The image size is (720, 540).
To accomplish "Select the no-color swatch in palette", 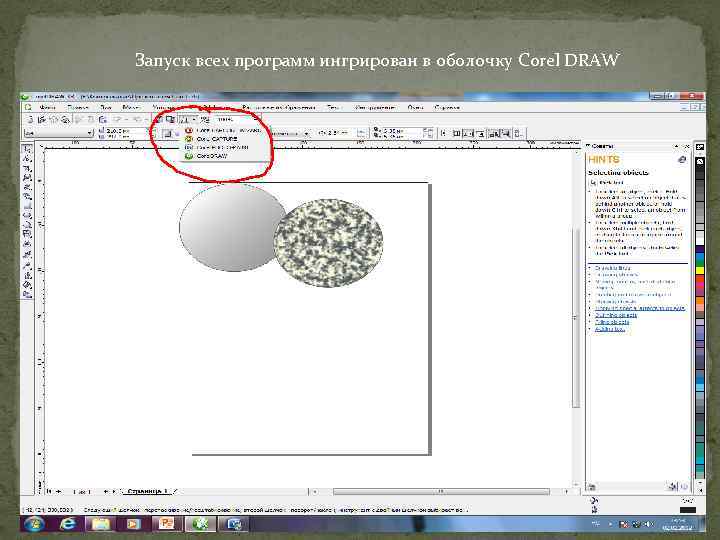I will tap(699, 161).
